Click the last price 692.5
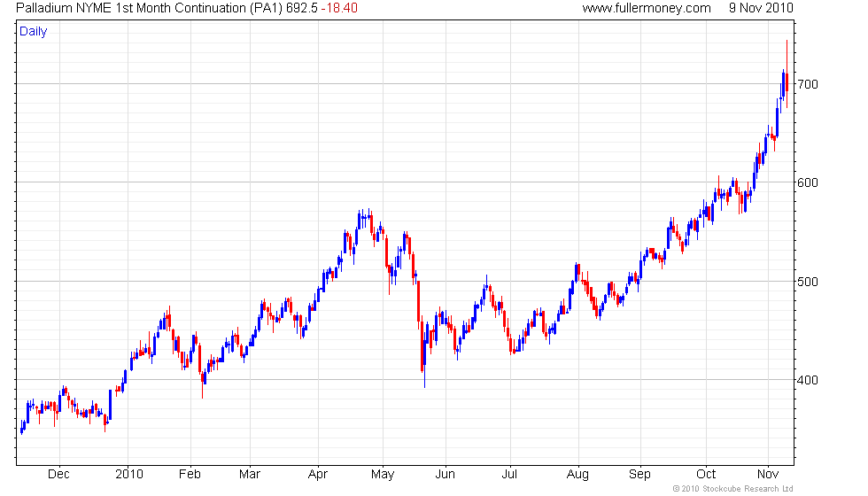This screenshot has width=868, height=496. [x=302, y=8]
